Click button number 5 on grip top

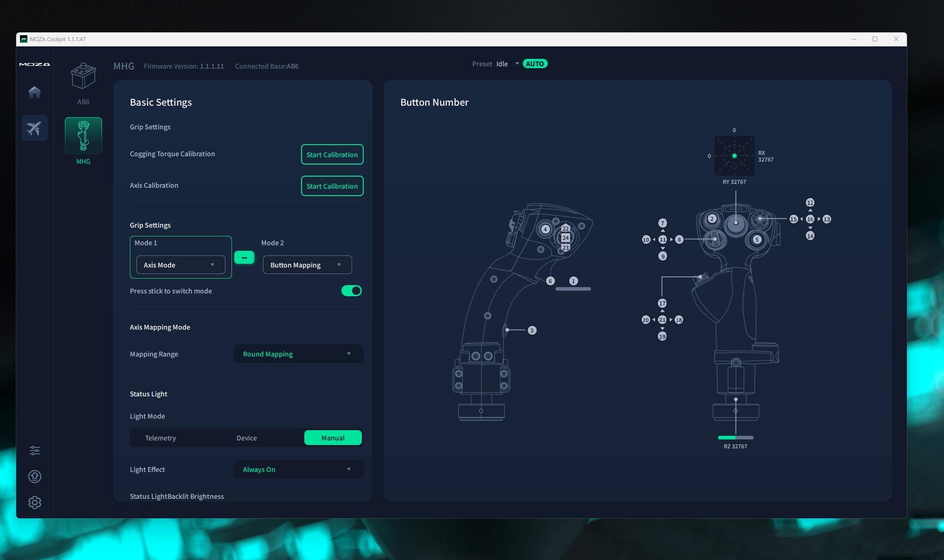coord(757,240)
